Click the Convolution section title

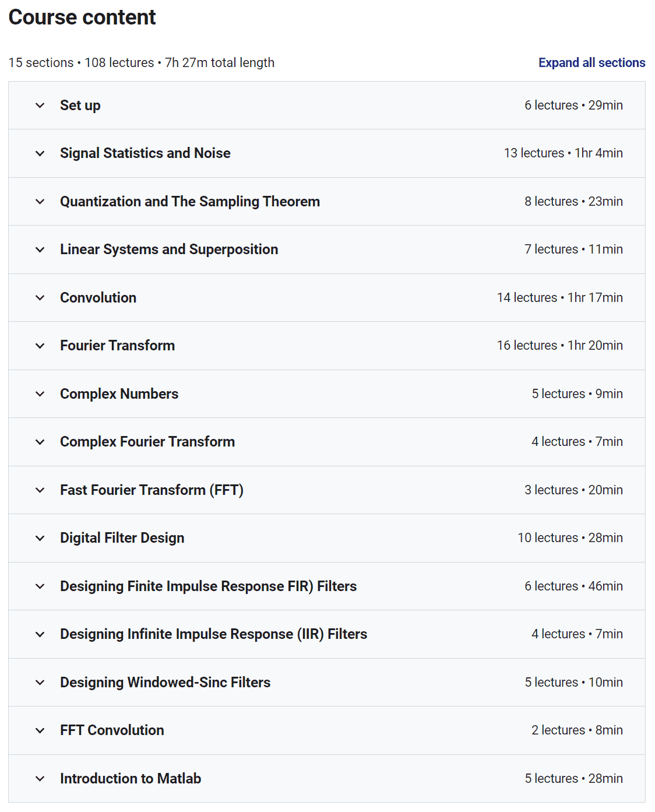pos(98,298)
